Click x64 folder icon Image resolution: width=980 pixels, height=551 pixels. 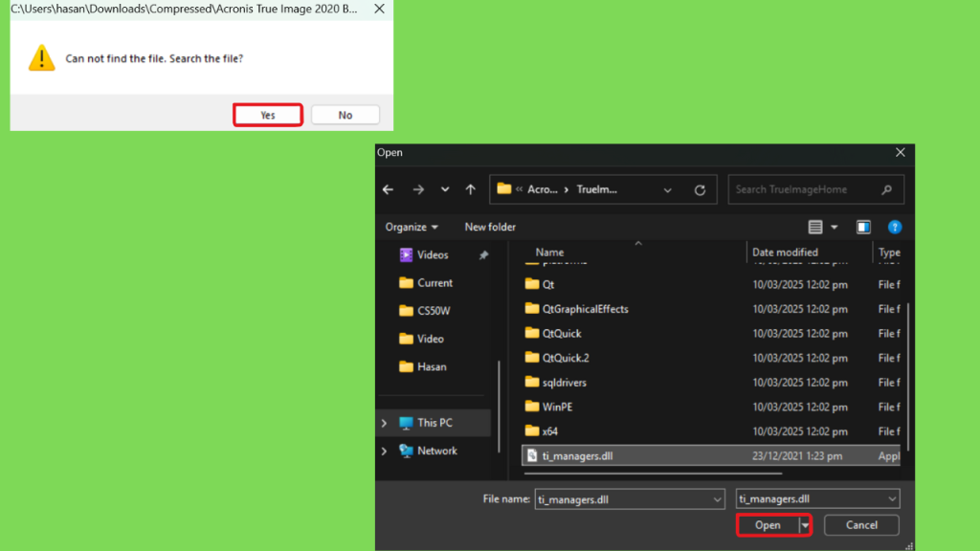(532, 430)
